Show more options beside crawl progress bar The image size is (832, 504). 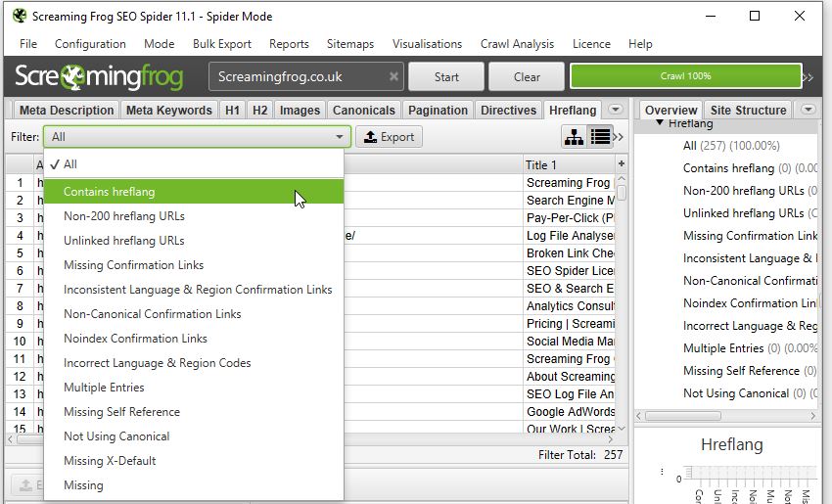807,77
